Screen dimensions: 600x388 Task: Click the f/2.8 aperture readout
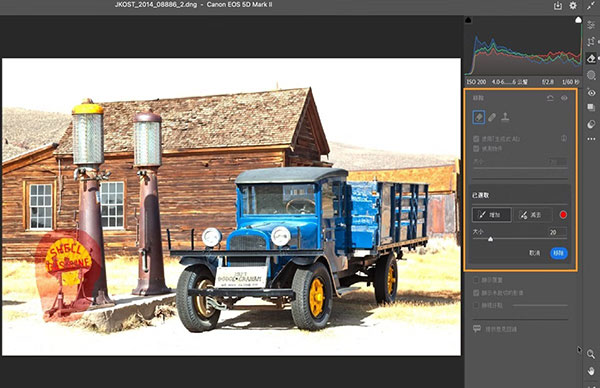pos(548,82)
